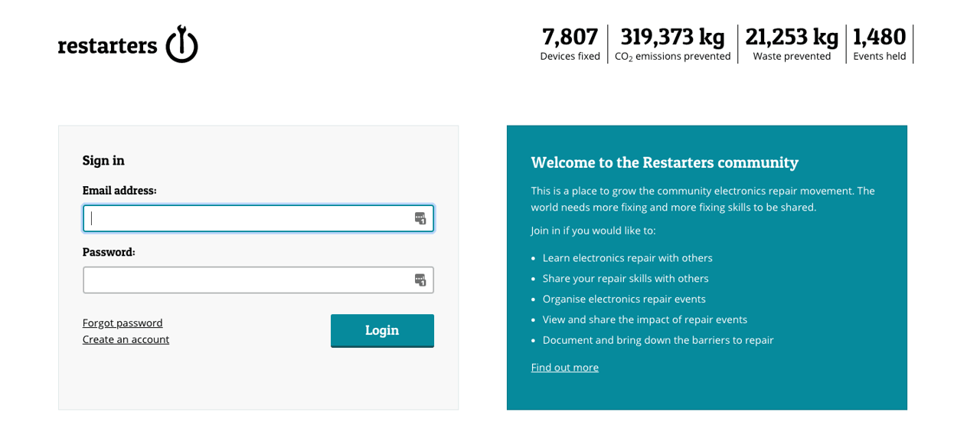This screenshot has width=980, height=432.
Task: Click the password manager icon in Password field
Action: [x=420, y=280]
